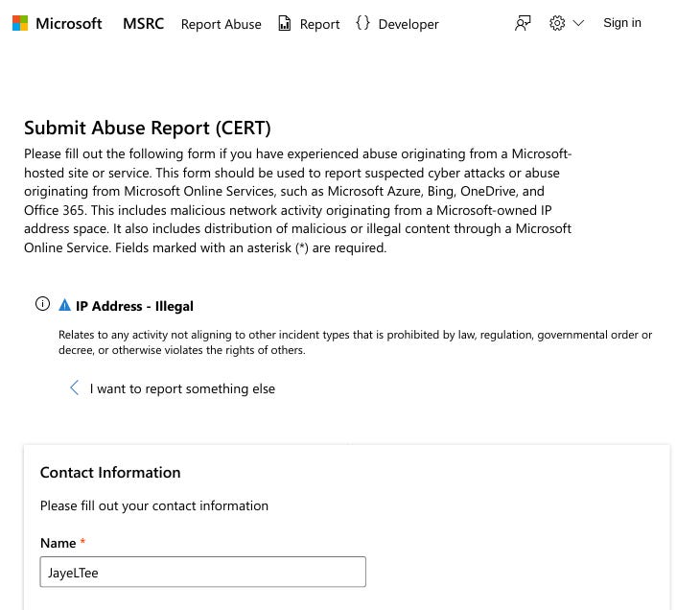Click the feedback person icon
The width and height of the screenshot is (700, 610).
523,23
